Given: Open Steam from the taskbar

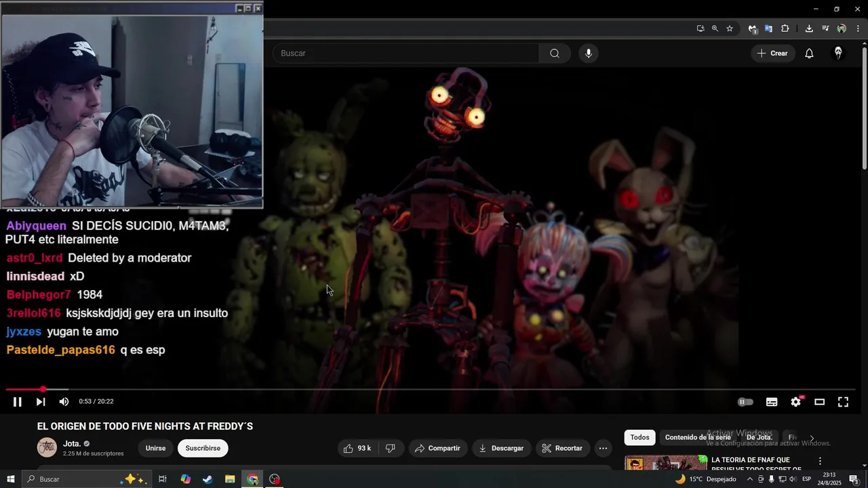Looking at the screenshot, I should click(208, 479).
